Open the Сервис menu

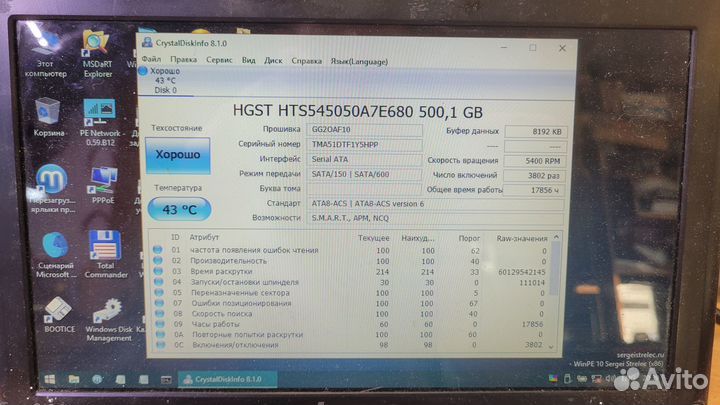tap(219, 60)
